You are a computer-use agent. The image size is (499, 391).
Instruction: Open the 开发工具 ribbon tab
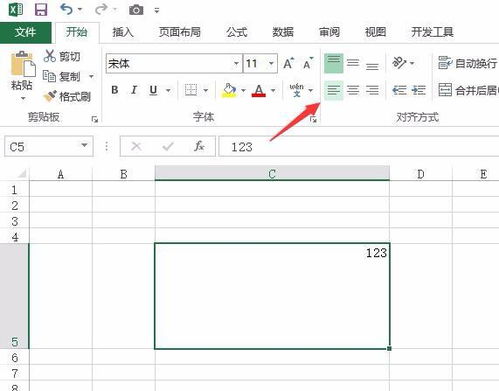click(432, 32)
